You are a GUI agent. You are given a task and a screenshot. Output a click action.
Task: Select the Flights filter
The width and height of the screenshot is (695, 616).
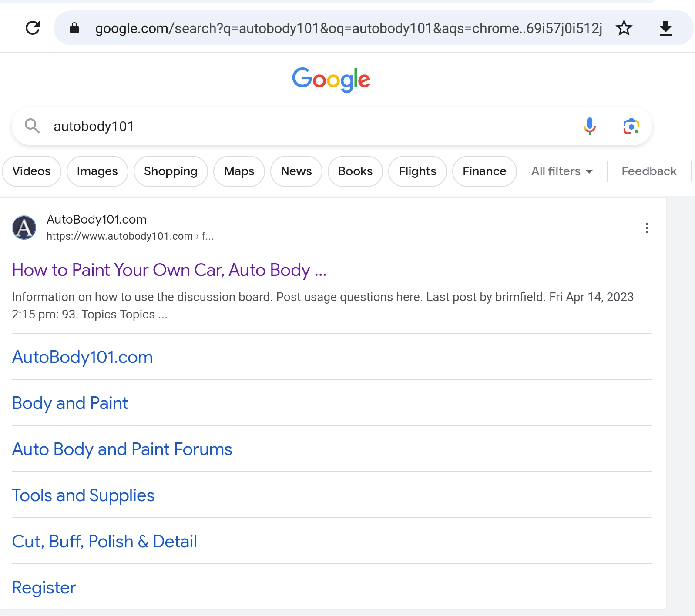(x=417, y=171)
